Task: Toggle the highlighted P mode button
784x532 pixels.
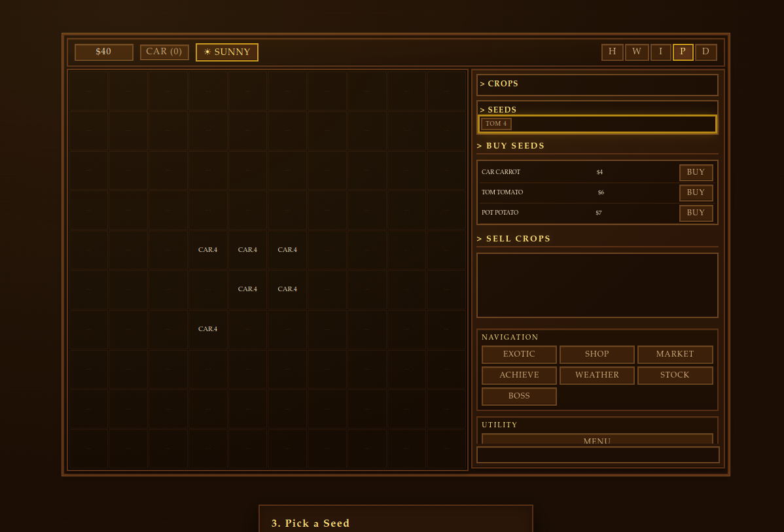Action: click(x=683, y=52)
